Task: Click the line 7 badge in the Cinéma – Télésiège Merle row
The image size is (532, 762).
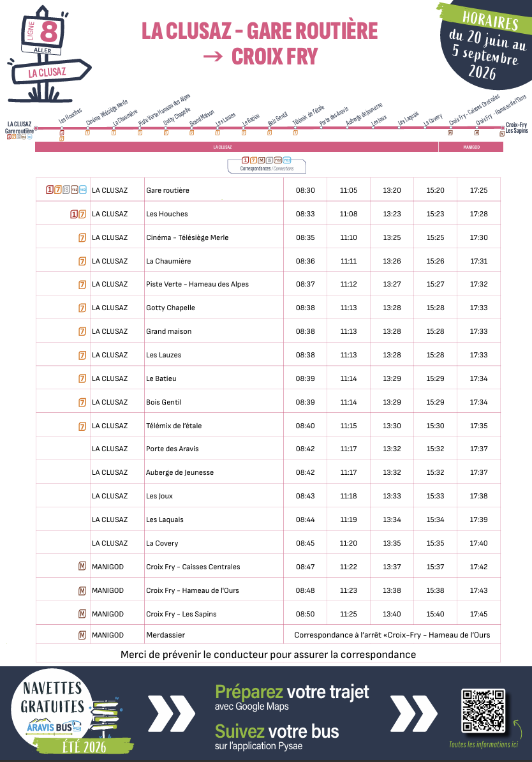Action: (82, 237)
